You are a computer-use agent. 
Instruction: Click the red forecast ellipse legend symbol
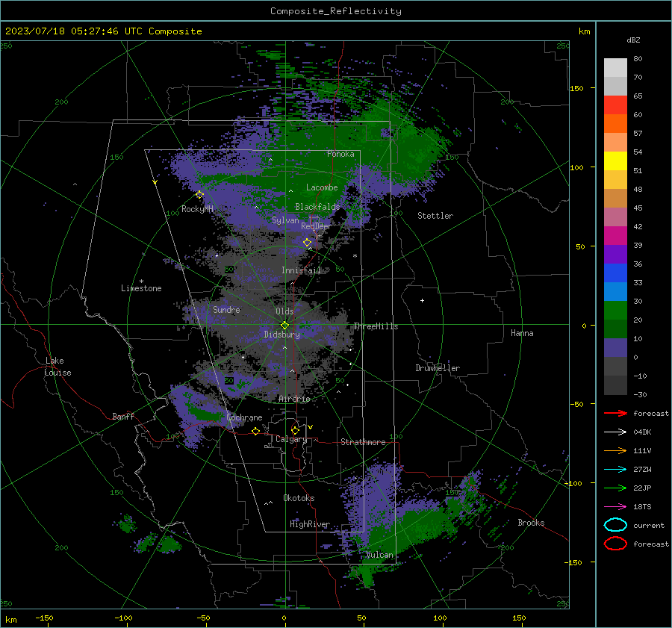(615, 544)
